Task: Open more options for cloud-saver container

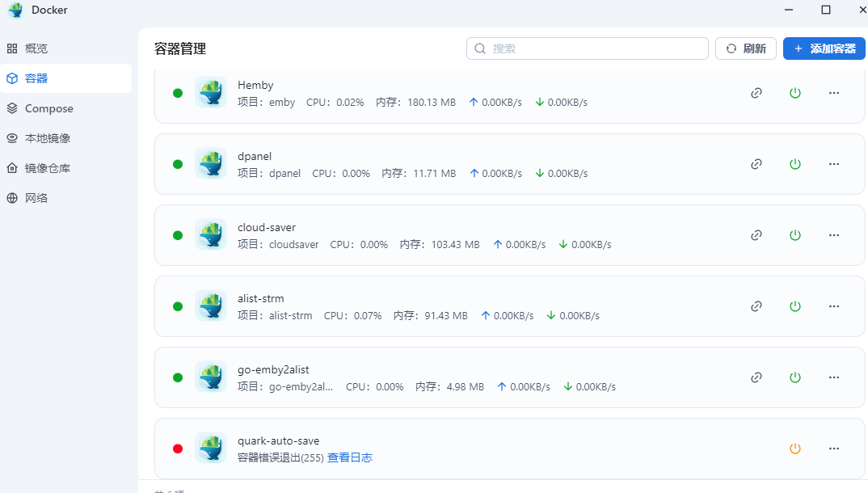Action: point(834,235)
